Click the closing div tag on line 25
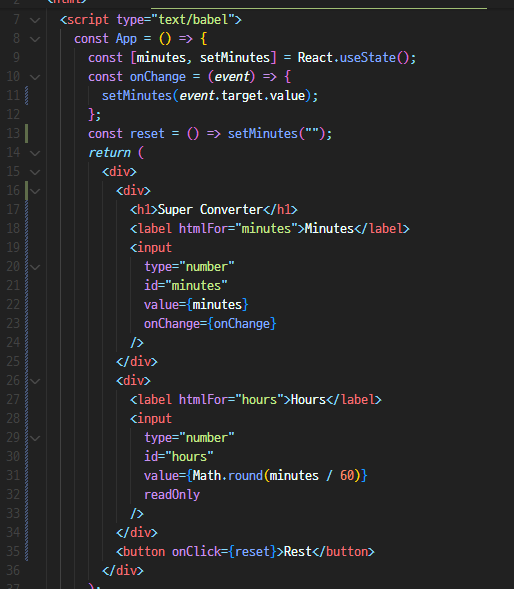The image size is (514, 589). click(137, 361)
